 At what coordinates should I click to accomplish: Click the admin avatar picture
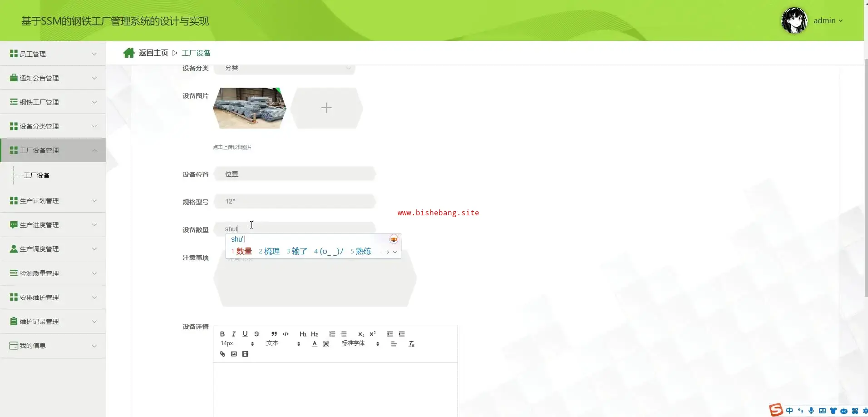click(794, 20)
